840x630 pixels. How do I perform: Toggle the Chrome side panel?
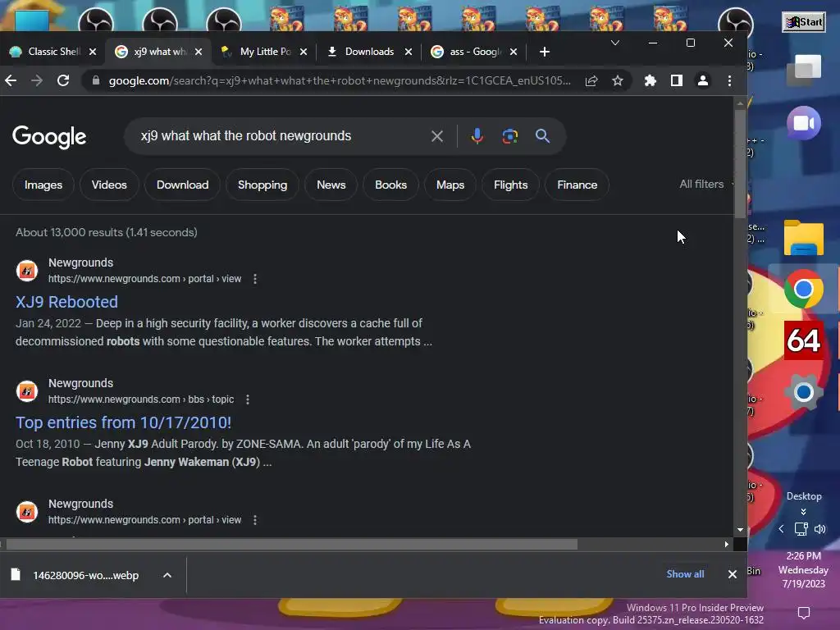[x=677, y=80]
